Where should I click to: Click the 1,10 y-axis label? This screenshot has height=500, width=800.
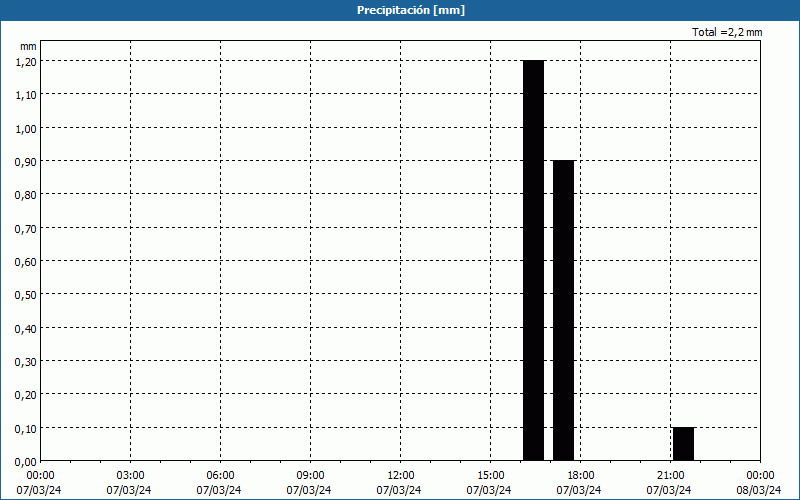coord(26,95)
